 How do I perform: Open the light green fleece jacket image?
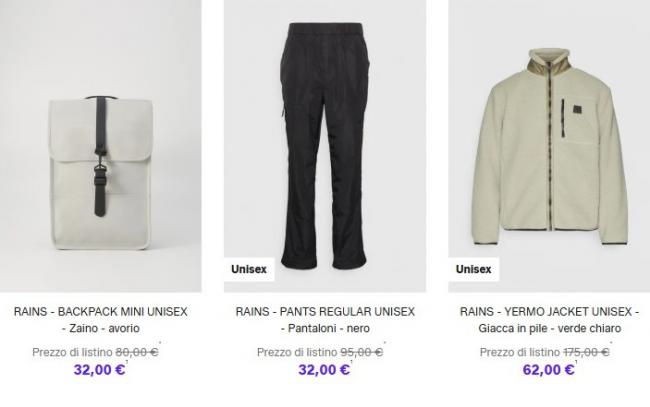[x=549, y=146]
